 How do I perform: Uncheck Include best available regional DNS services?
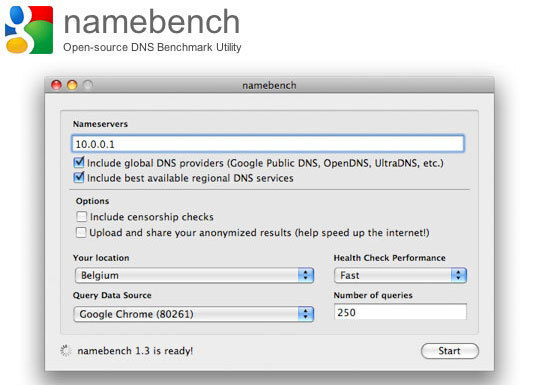79,178
